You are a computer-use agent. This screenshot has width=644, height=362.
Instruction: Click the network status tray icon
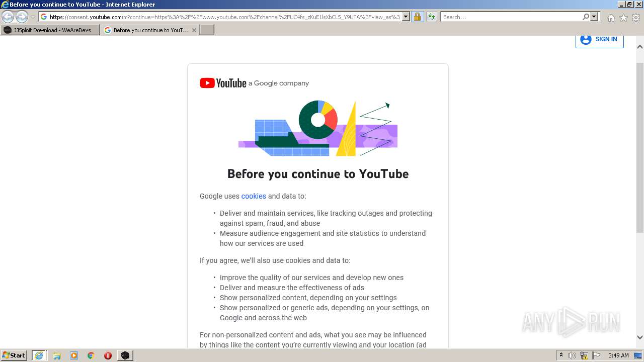click(584, 355)
